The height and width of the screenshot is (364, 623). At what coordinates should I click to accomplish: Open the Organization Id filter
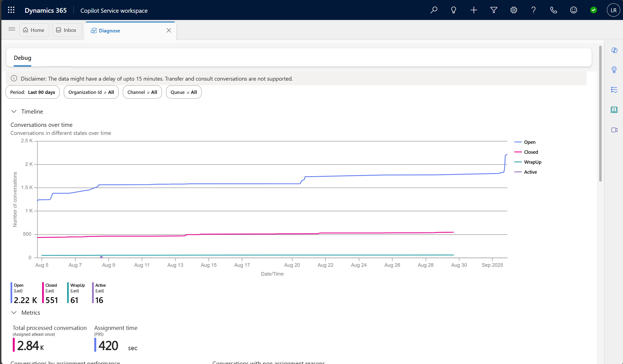(91, 92)
